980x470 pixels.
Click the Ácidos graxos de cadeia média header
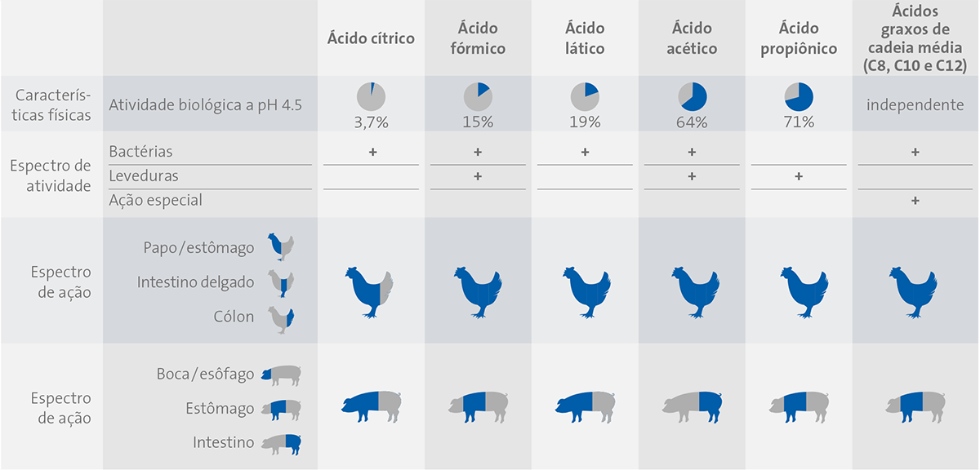[x=914, y=38]
